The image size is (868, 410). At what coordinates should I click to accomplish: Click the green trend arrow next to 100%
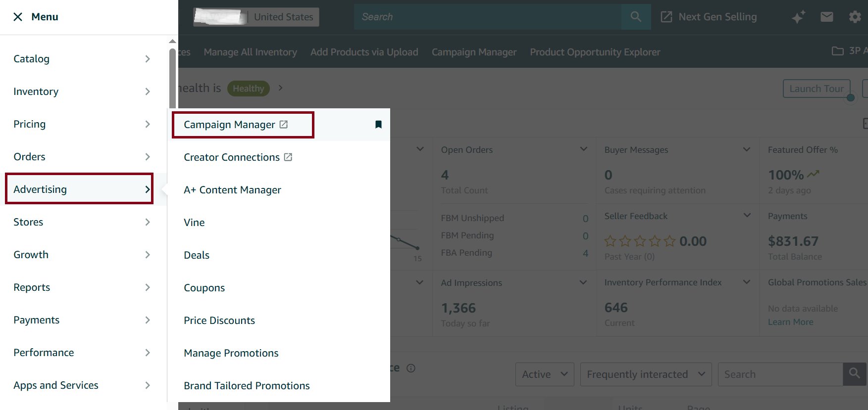[814, 174]
